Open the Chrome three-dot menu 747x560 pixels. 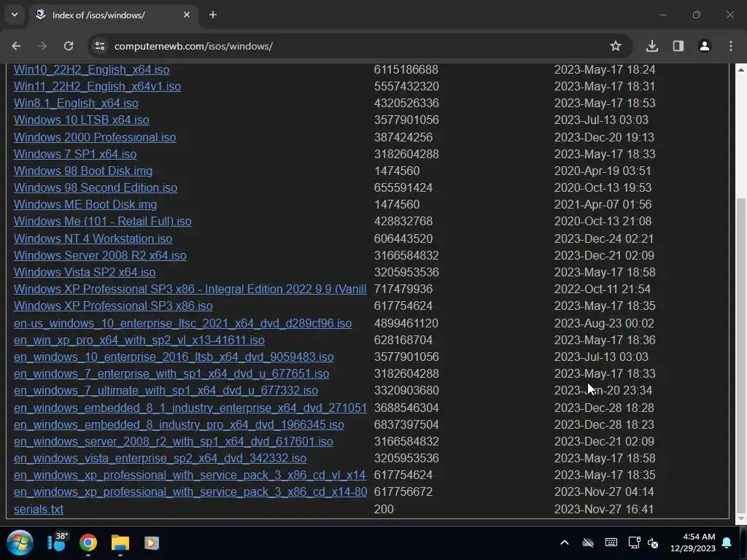pos(731,46)
